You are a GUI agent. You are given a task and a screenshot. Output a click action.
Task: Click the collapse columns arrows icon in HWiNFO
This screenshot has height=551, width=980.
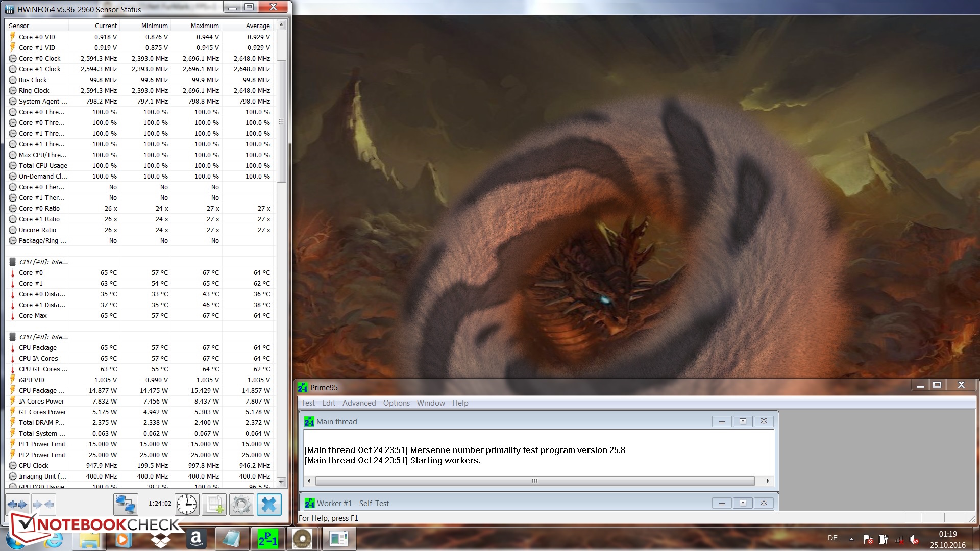[x=43, y=504]
